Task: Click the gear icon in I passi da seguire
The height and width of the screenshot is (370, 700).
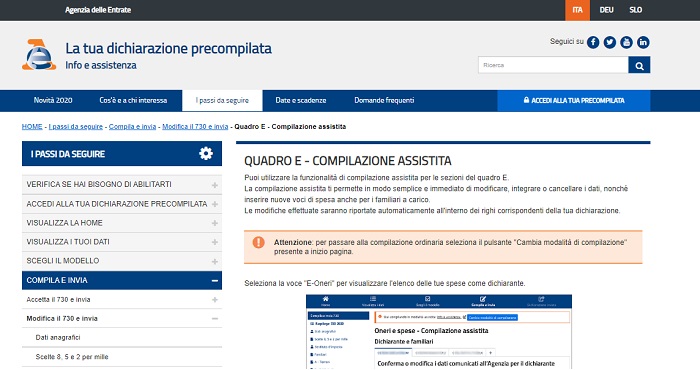Action: [x=206, y=154]
